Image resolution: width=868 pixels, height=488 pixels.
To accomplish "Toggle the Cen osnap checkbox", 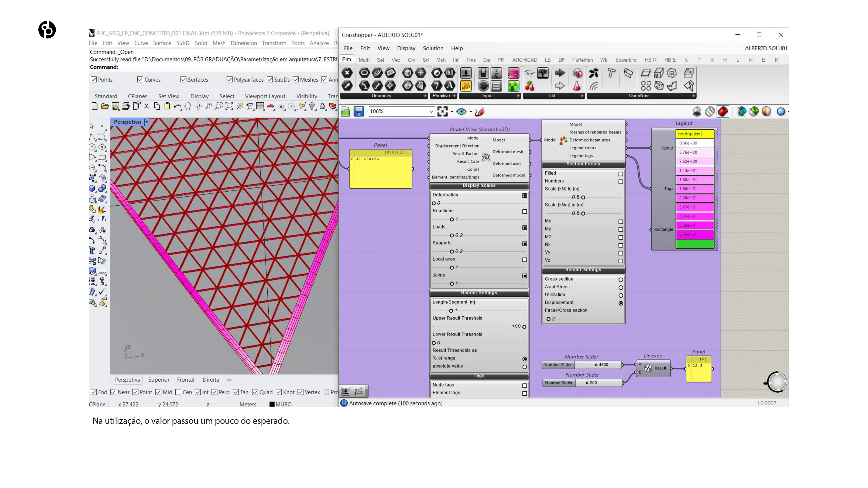I will click(179, 392).
